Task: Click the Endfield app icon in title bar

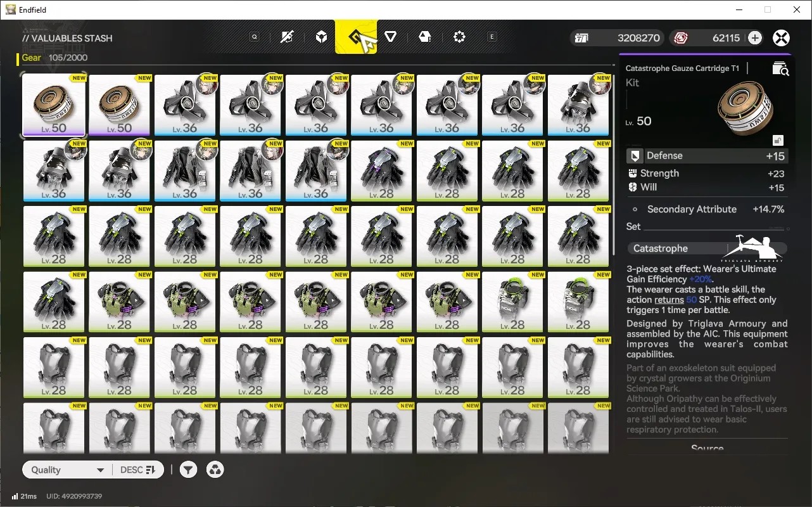Action: pyautogui.click(x=10, y=10)
